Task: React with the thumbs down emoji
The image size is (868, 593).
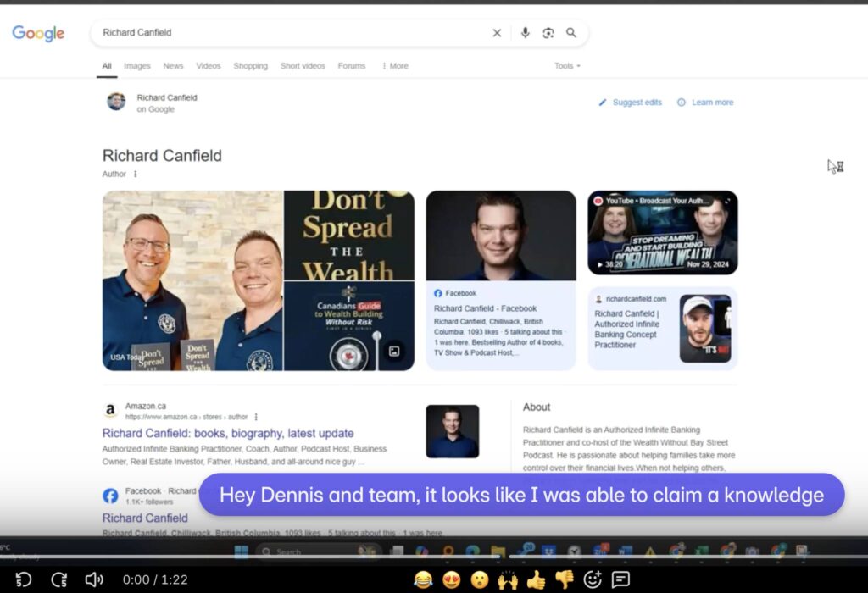Action: pyautogui.click(x=564, y=579)
